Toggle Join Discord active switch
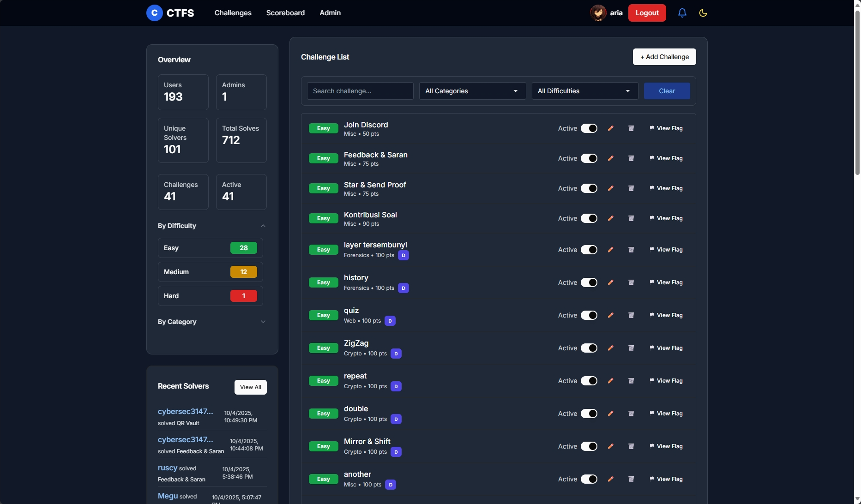Screen dimensions: 861x504 [x=589, y=128]
